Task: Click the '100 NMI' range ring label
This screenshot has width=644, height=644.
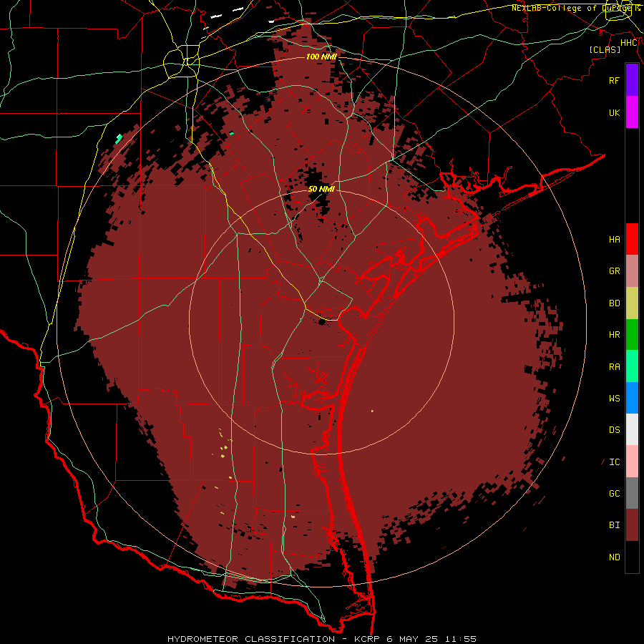Action: tap(321, 57)
